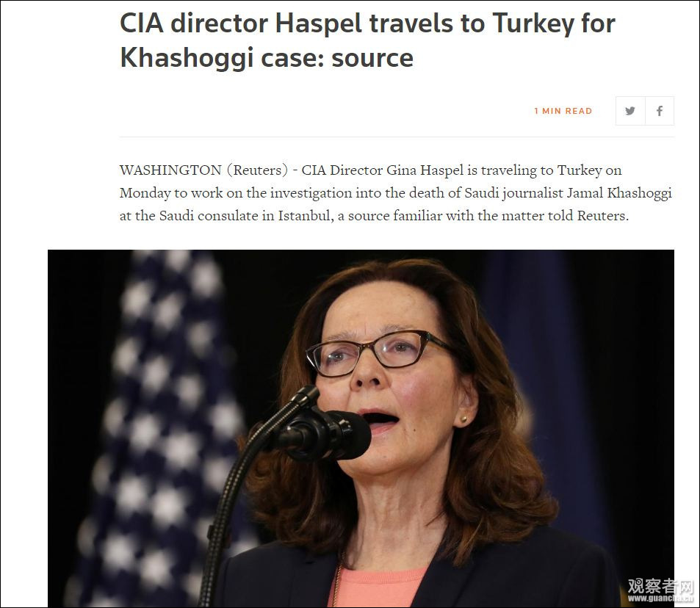Click the 1 MIN READ label
700x608 pixels.
563,111
